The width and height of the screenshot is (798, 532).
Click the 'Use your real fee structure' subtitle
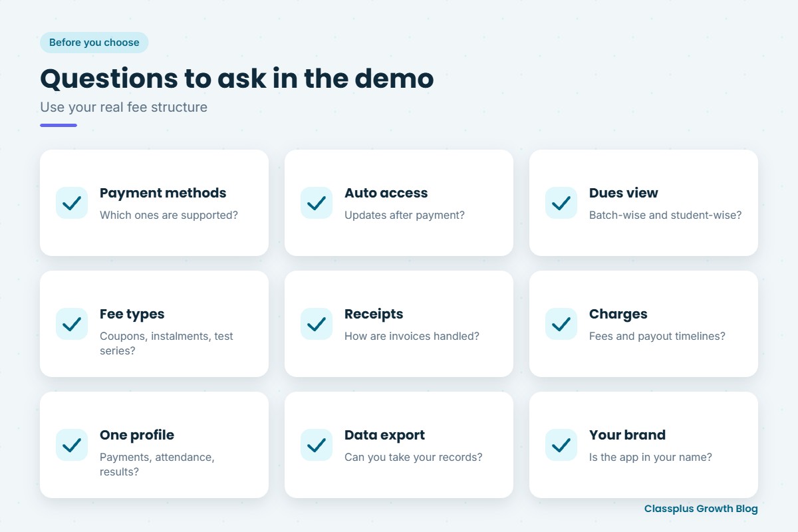coord(124,107)
